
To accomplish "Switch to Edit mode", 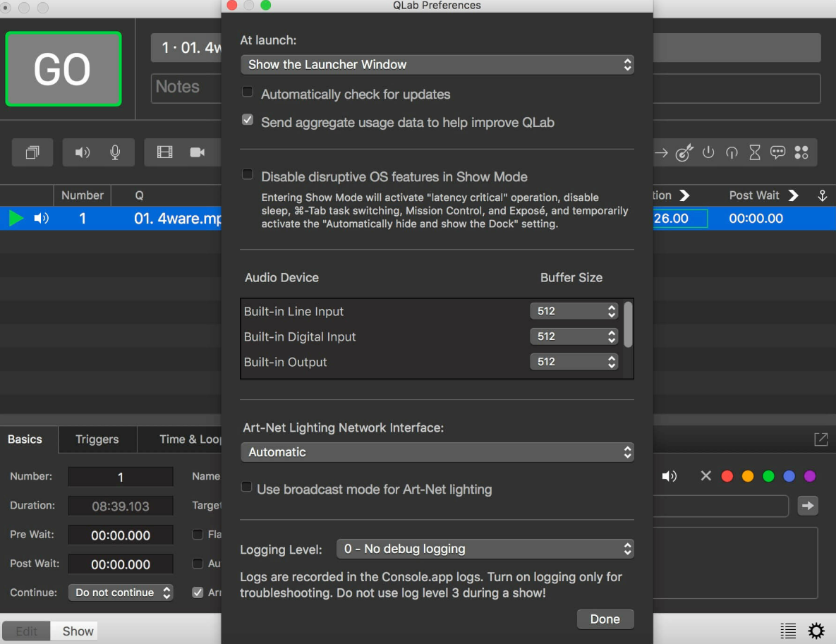I will tap(26, 631).
